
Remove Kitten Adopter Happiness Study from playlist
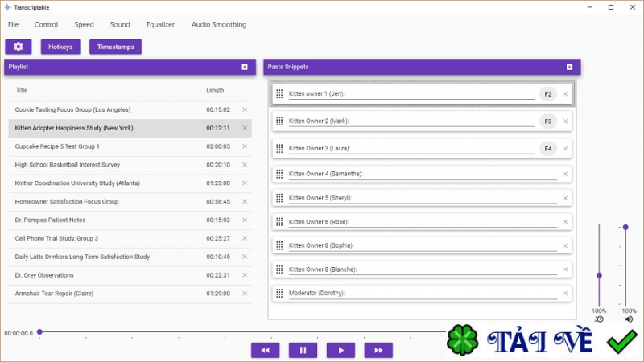(245, 128)
